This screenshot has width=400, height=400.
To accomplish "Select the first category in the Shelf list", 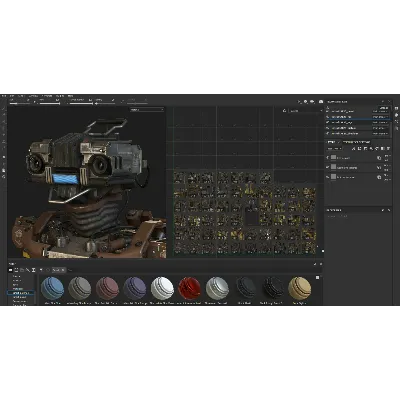I will (17, 276).
